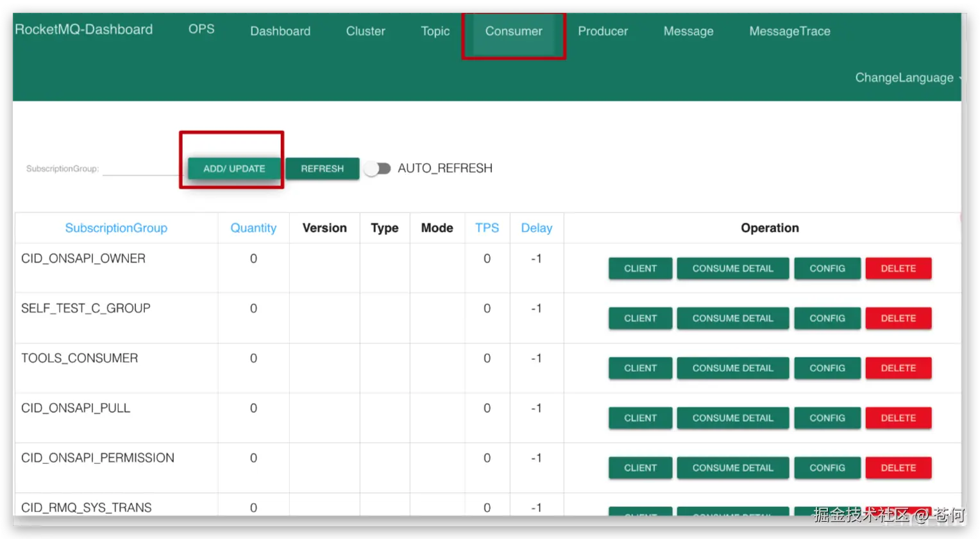Screen dimensions: 980x539
Task: Delete the CID_ONSAPI_PERMISSION group
Action: click(x=899, y=468)
